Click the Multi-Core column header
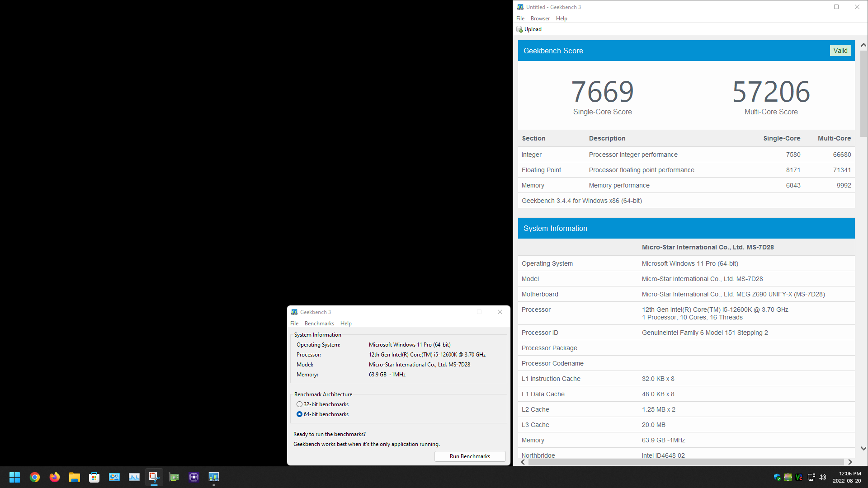Screen dimensions: 868x488 click(x=835, y=138)
